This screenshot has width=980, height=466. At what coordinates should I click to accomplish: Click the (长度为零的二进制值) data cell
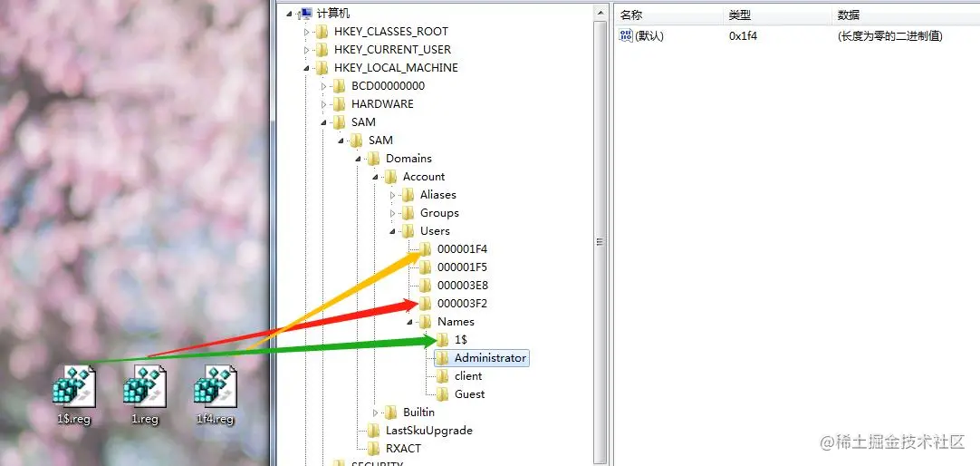(x=890, y=35)
